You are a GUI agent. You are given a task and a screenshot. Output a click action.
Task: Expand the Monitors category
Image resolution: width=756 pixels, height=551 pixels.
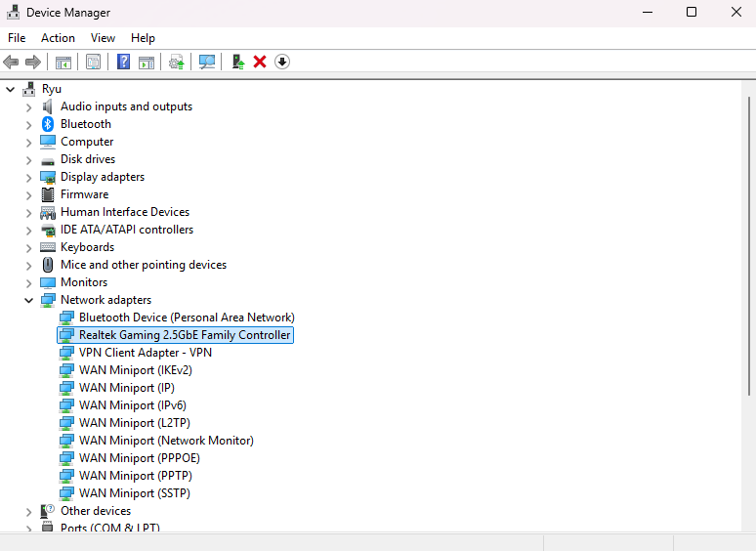tap(28, 283)
